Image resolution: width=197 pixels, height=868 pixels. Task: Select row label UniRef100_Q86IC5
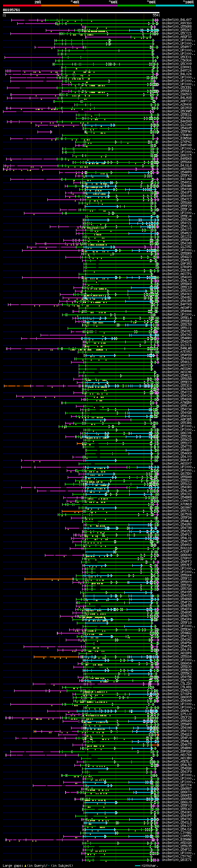tap(177, 155)
